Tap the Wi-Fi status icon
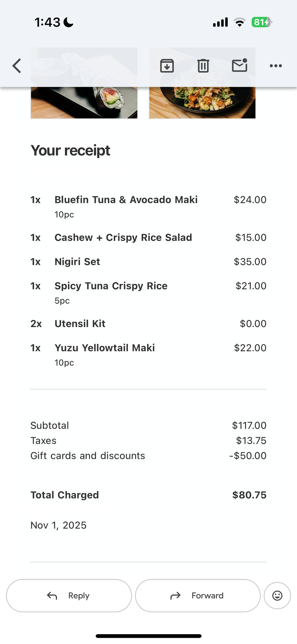 pyautogui.click(x=240, y=22)
